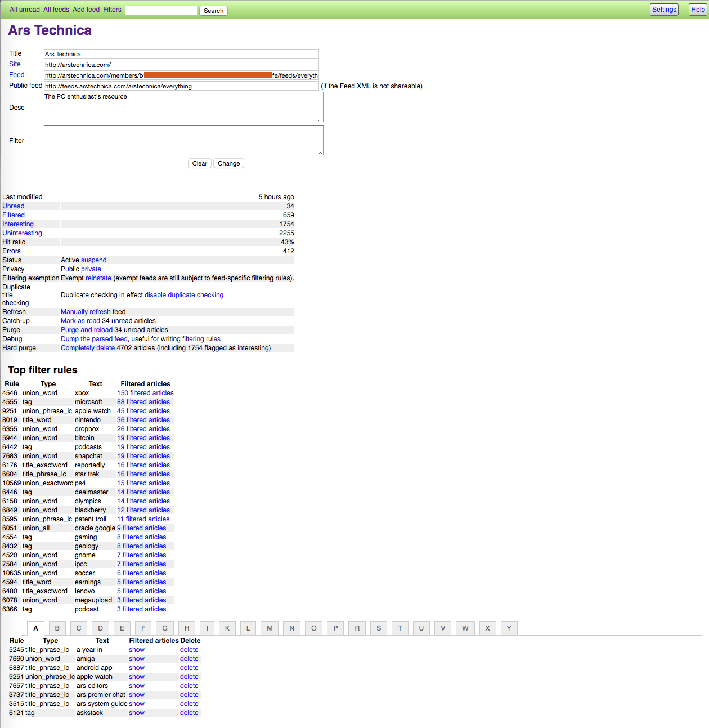This screenshot has height=728, width=709.
Task: Mark 34 unread articles as read
Action: pos(80,320)
